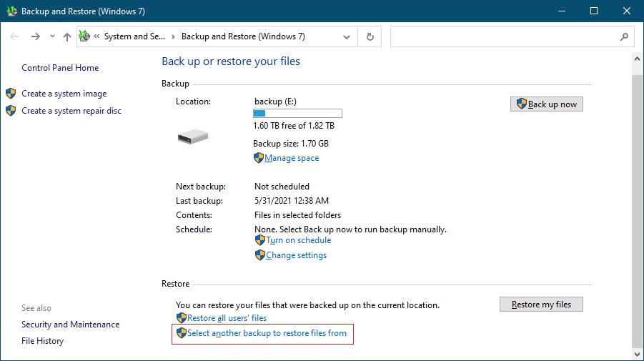This screenshot has height=361, width=644.
Task: Go back using the Back arrow
Action: (14, 36)
